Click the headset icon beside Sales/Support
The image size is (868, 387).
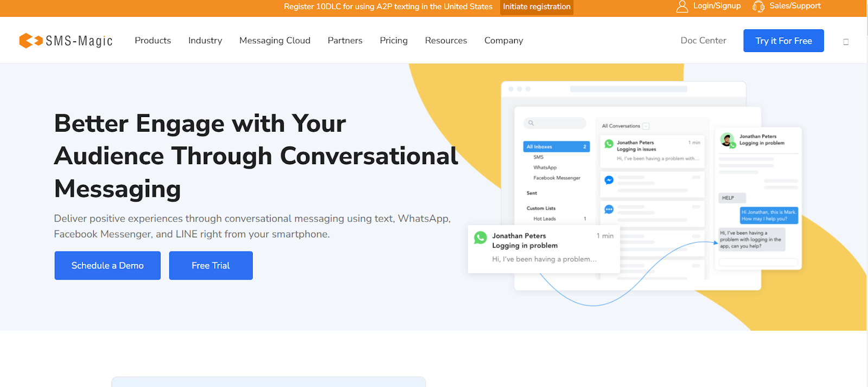[x=758, y=7]
